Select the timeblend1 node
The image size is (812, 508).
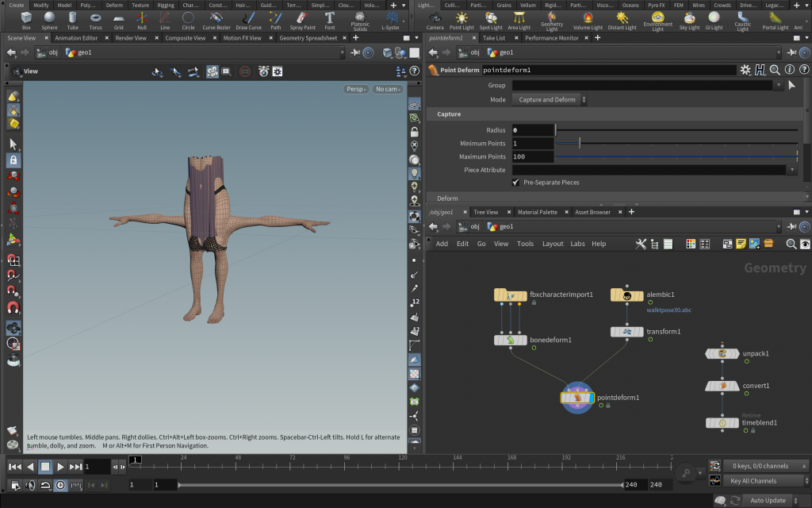(722, 423)
